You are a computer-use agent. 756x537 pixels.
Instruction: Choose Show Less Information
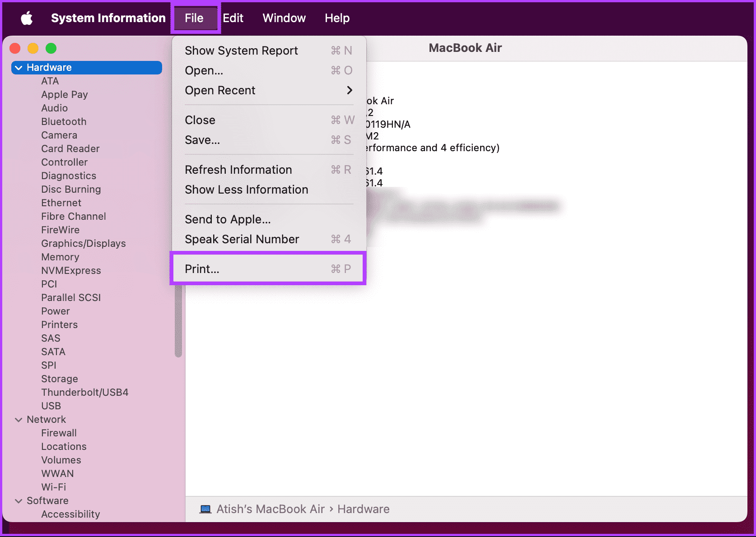click(268, 190)
